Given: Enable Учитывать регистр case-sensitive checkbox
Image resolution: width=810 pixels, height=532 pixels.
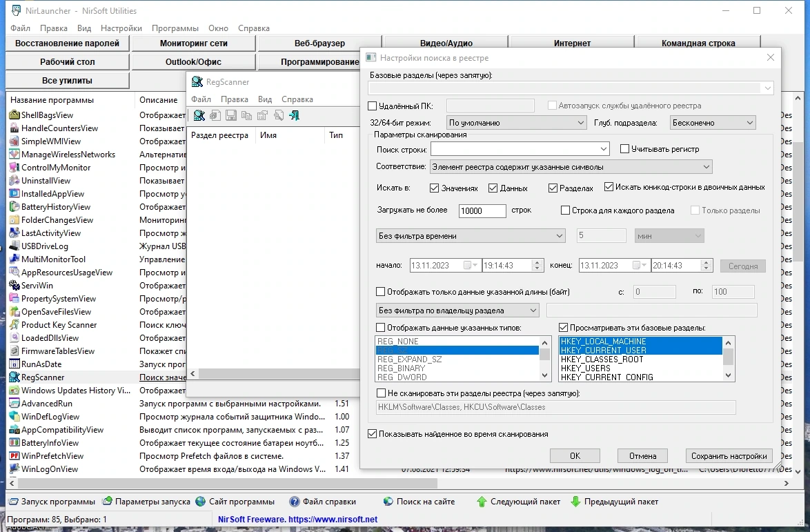Looking at the screenshot, I should click(624, 149).
